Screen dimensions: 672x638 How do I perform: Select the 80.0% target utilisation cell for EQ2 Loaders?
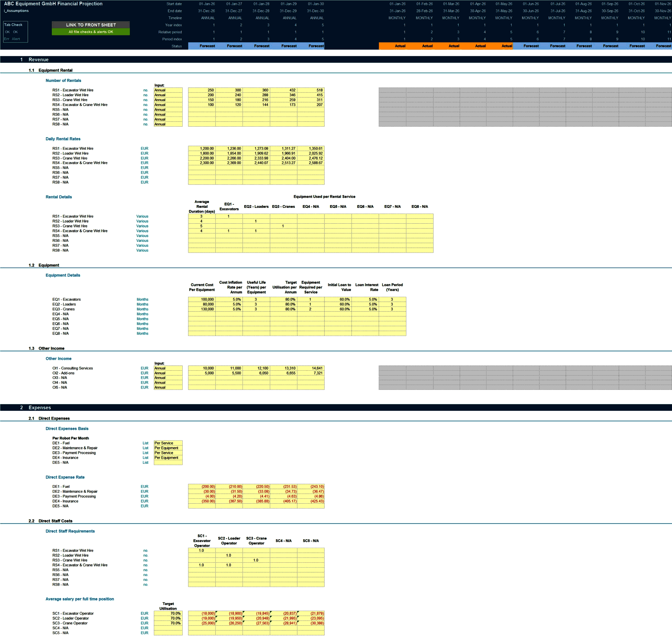click(x=290, y=304)
